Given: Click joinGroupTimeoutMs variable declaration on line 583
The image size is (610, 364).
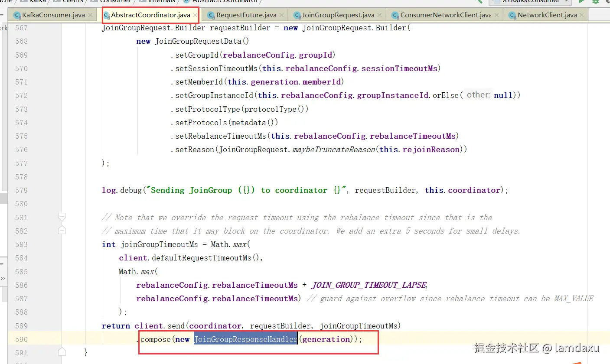Looking at the screenshot, I should pyautogui.click(x=159, y=244).
